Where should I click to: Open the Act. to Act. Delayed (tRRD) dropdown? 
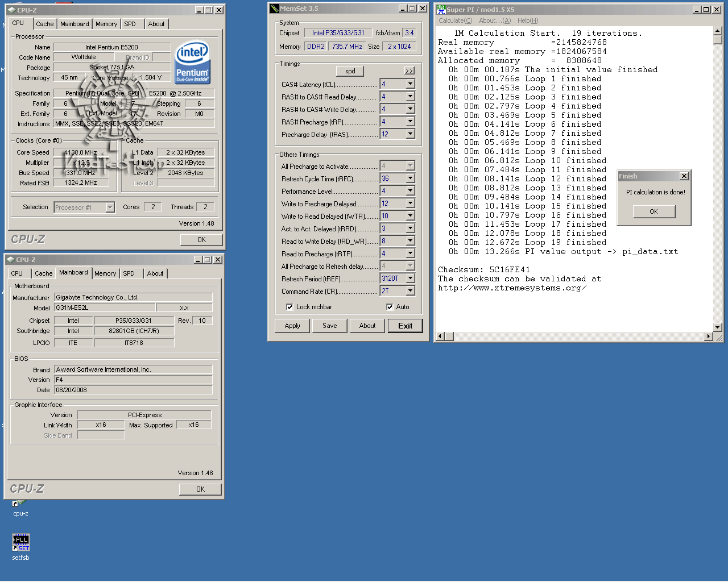pos(410,228)
